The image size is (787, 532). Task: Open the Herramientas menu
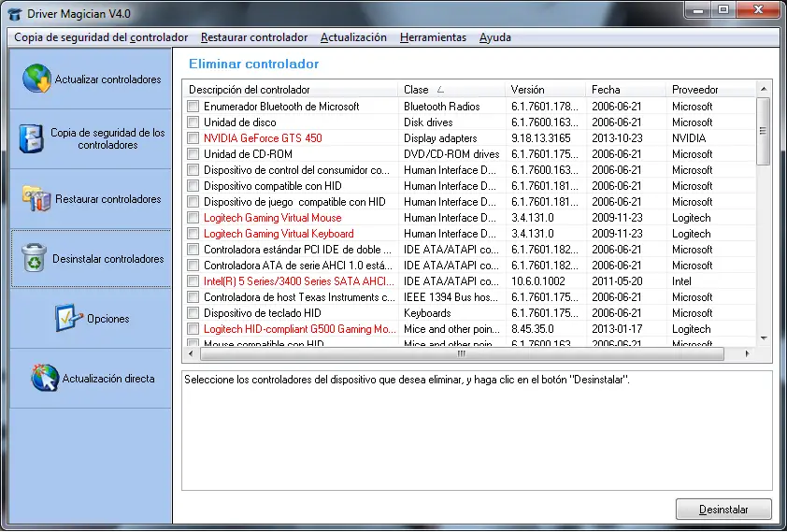[x=433, y=37]
